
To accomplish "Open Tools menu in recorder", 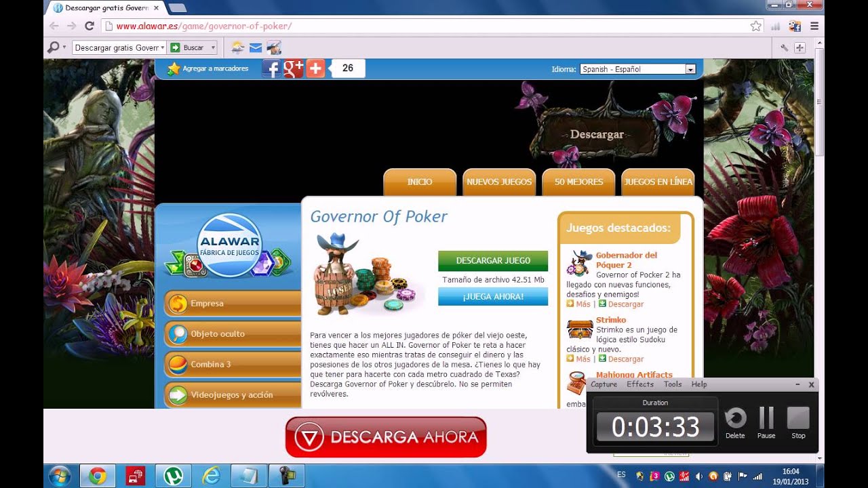I will 673,384.
